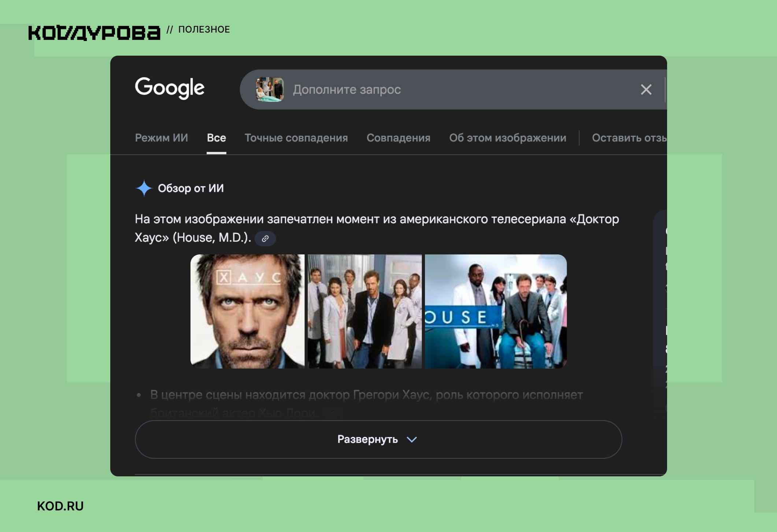Open the Хаус face poster thumbnail
Image resolution: width=777 pixels, height=532 pixels.
point(247,311)
